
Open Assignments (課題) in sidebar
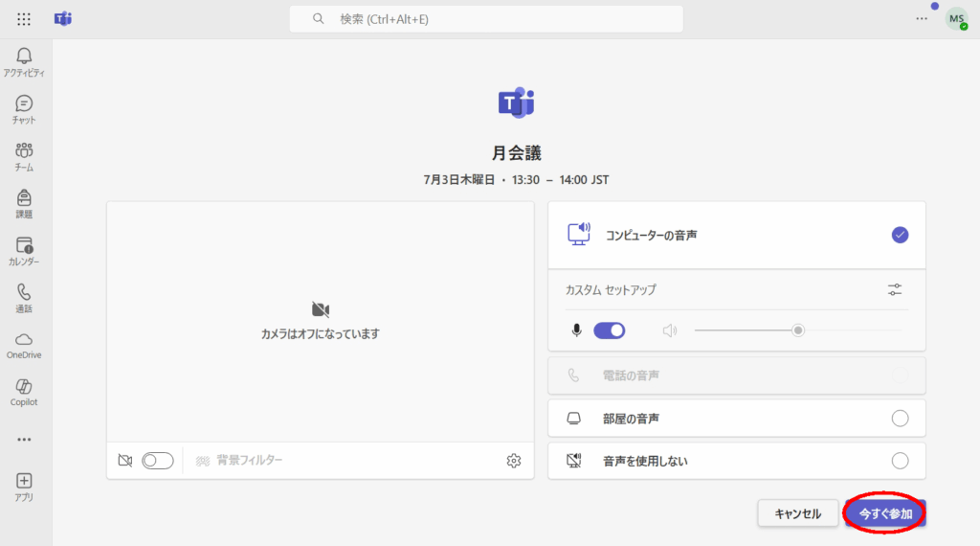(x=24, y=204)
